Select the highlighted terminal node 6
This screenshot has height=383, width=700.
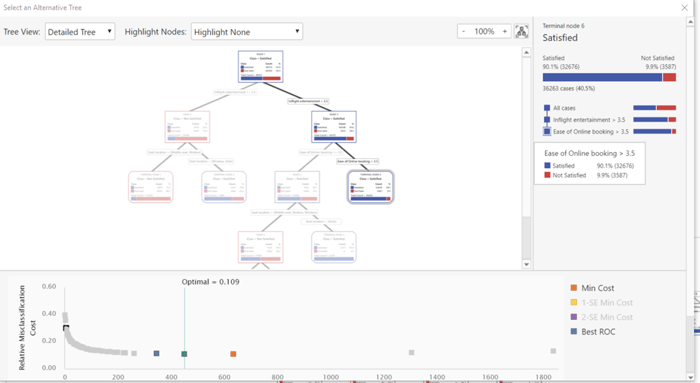point(371,187)
